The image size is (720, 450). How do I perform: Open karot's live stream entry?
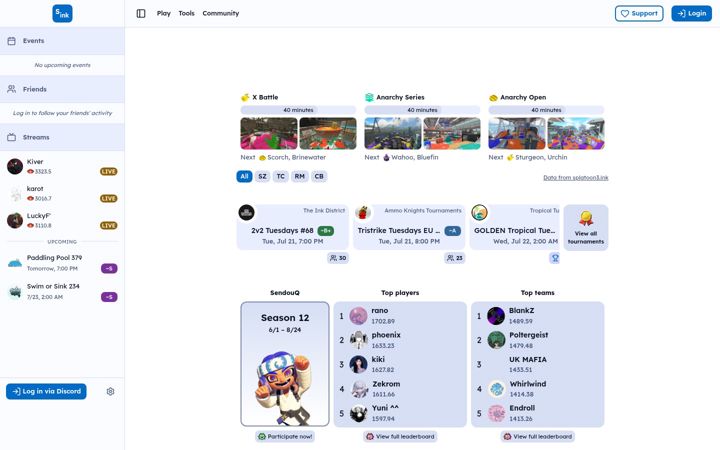tap(62, 193)
